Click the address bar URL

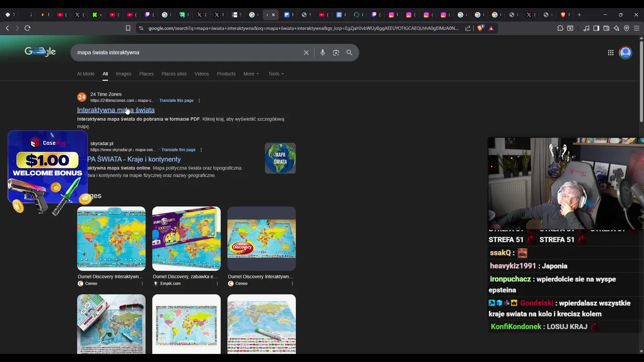pyautogui.click(x=303, y=28)
